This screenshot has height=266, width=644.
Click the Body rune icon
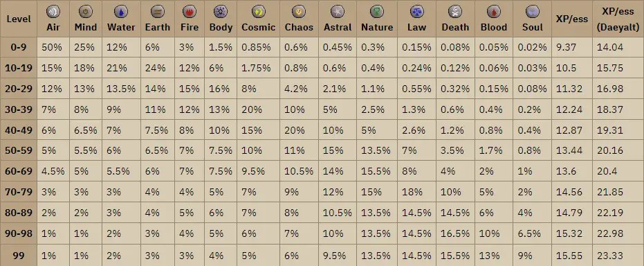(221, 12)
